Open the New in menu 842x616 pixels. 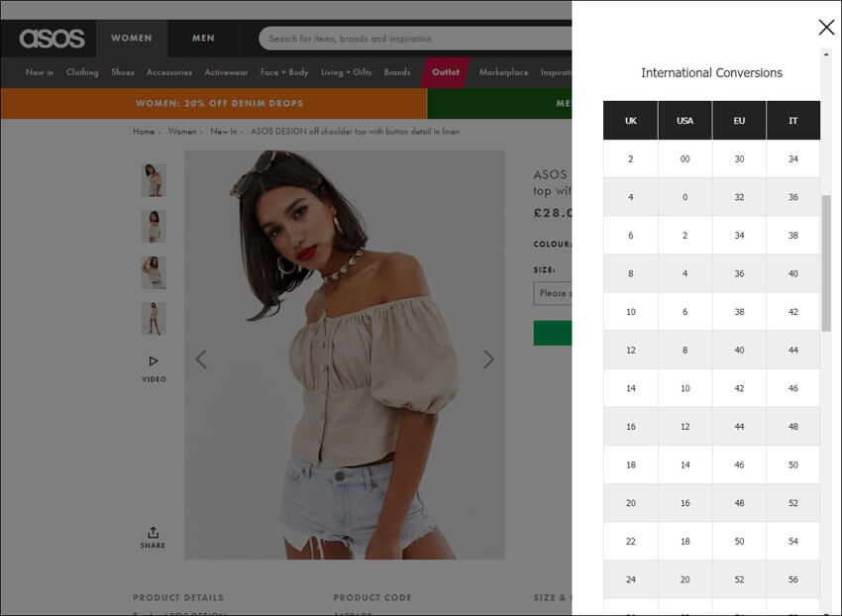click(x=40, y=72)
